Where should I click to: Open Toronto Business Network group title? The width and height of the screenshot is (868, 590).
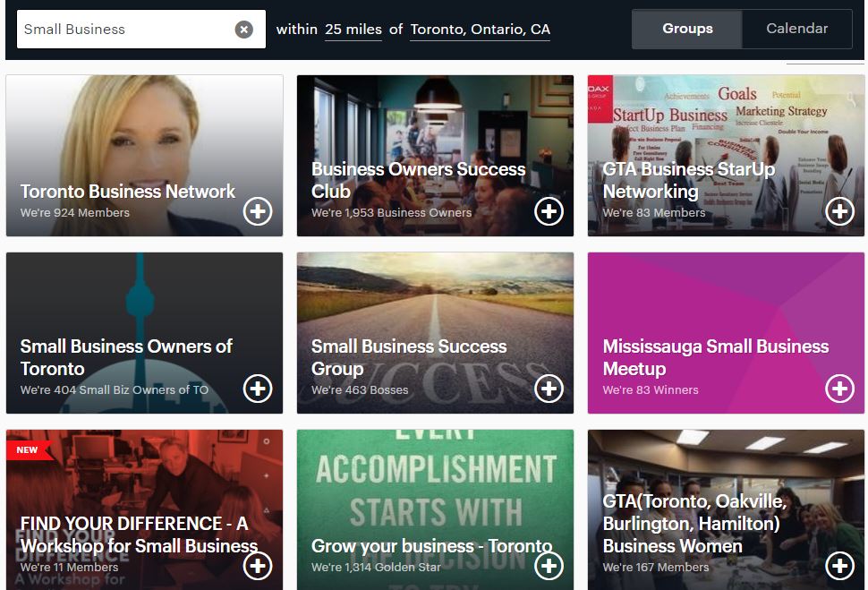pyautogui.click(x=128, y=191)
